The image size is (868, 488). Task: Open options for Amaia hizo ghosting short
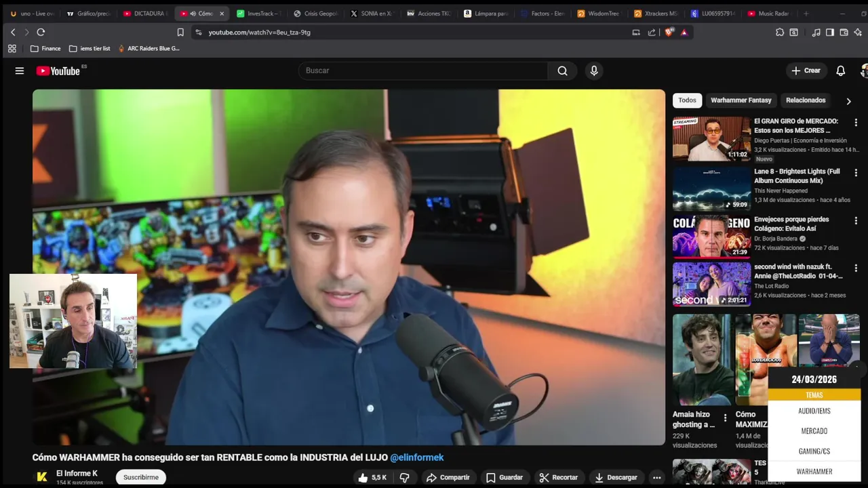coord(725,418)
